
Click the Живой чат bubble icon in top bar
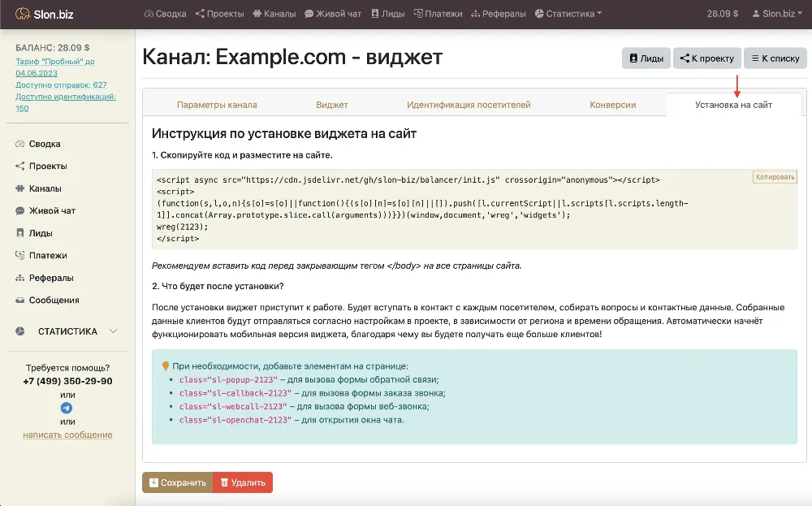[309, 14]
